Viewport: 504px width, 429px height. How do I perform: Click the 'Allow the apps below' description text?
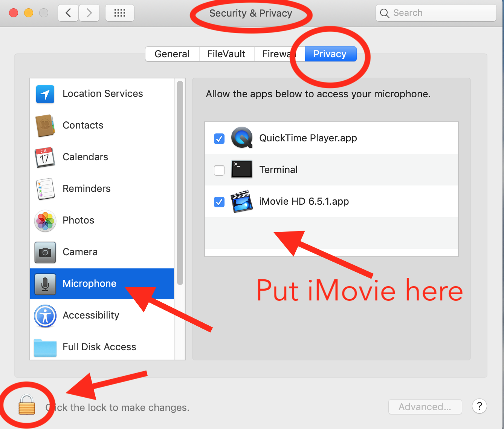[318, 94]
